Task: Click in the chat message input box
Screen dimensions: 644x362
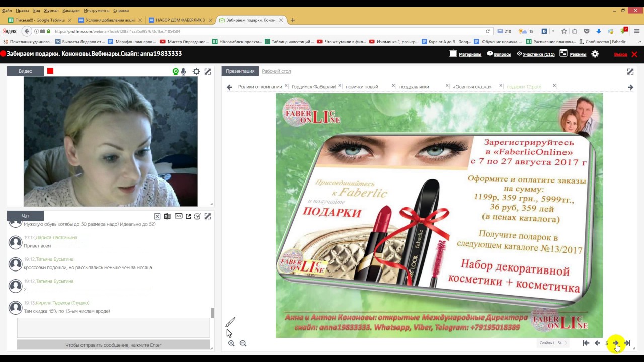Action: (113, 328)
